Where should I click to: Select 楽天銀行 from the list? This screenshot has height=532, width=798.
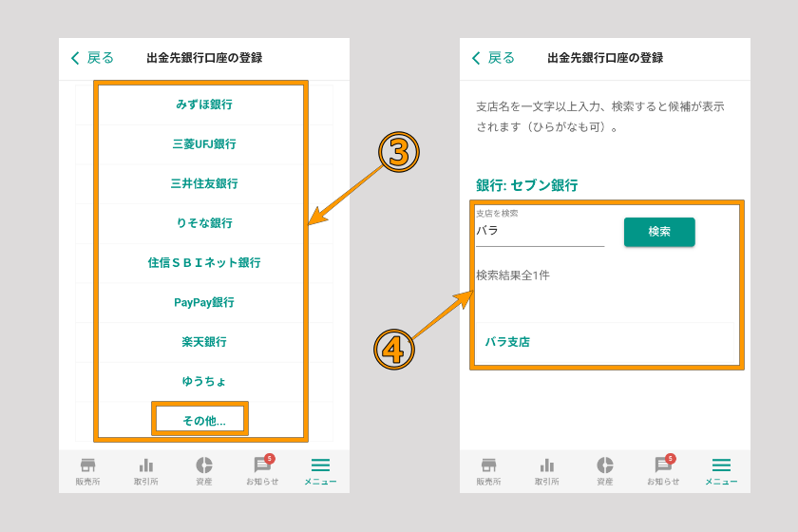[204, 342]
